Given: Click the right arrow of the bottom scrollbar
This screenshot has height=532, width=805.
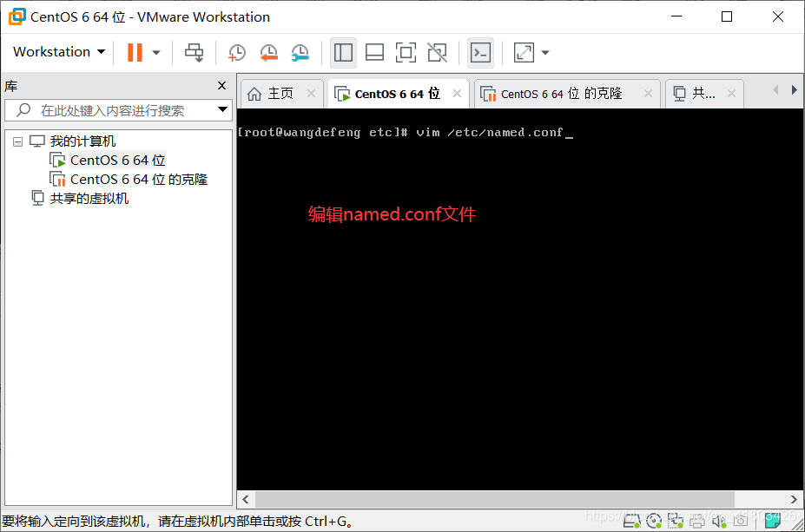Looking at the screenshot, I should click(791, 499).
